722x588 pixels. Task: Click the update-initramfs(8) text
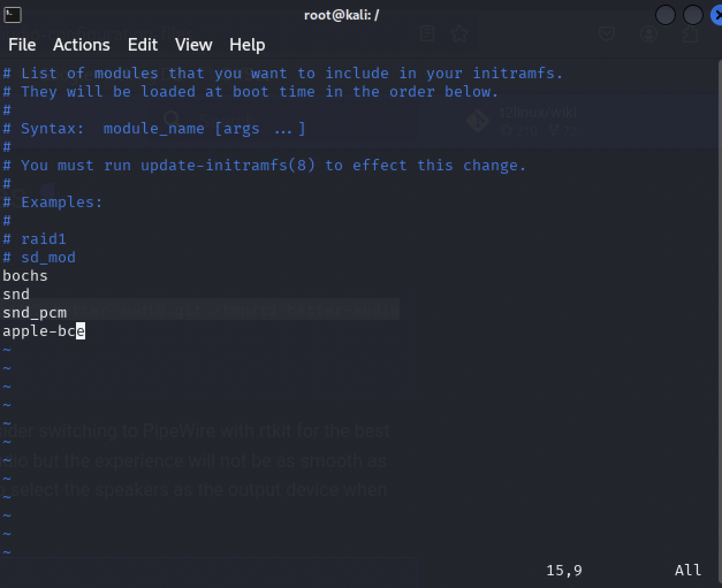coord(228,166)
